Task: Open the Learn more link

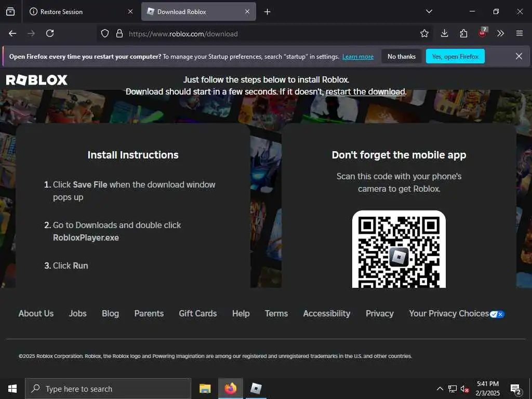Action: pos(358,57)
